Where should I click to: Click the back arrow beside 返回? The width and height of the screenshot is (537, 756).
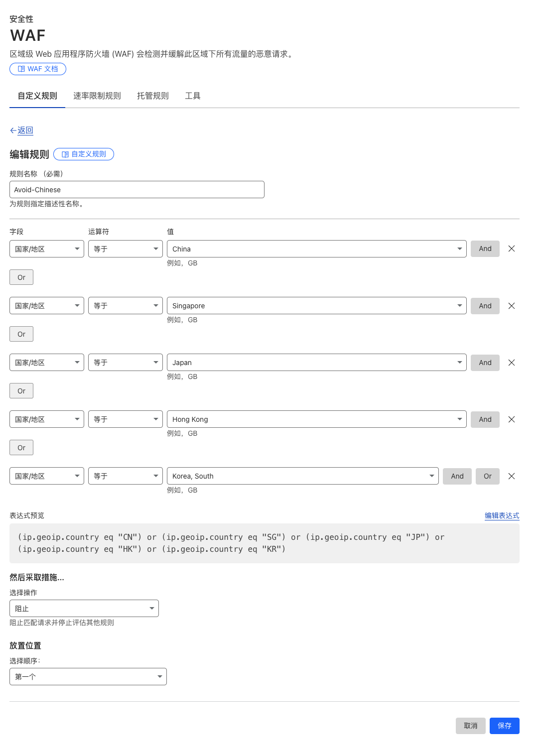(x=13, y=130)
